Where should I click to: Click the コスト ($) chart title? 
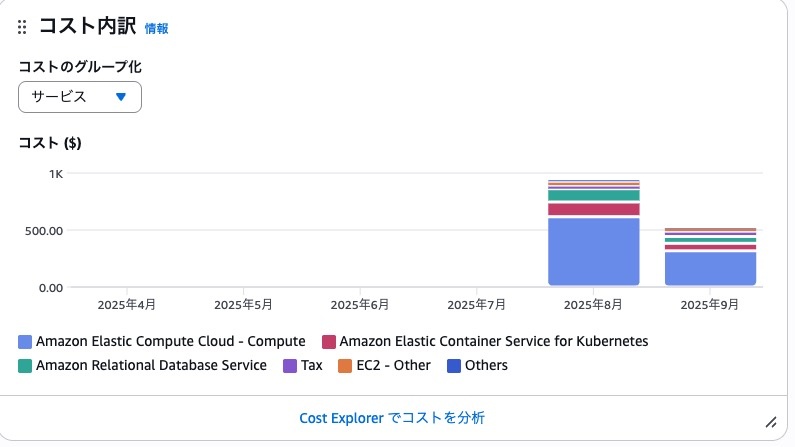(50, 143)
